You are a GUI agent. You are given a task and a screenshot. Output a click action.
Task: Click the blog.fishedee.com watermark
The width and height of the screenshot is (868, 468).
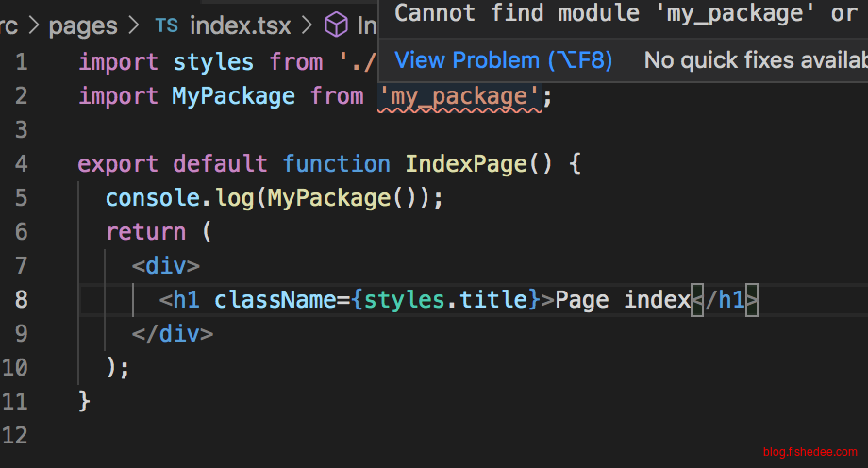click(x=810, y=452)
